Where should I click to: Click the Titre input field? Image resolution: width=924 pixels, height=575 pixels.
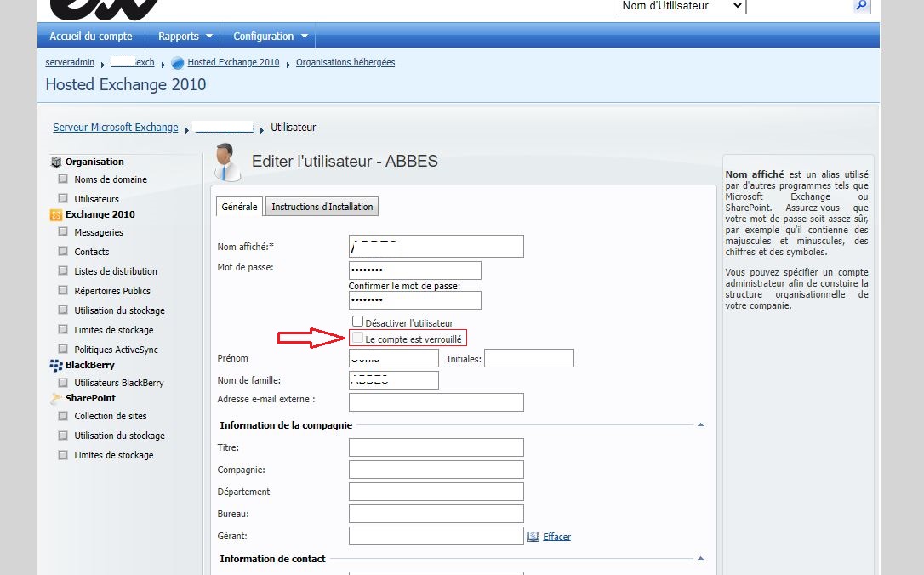pyautogui.click(x=436, y=447)
